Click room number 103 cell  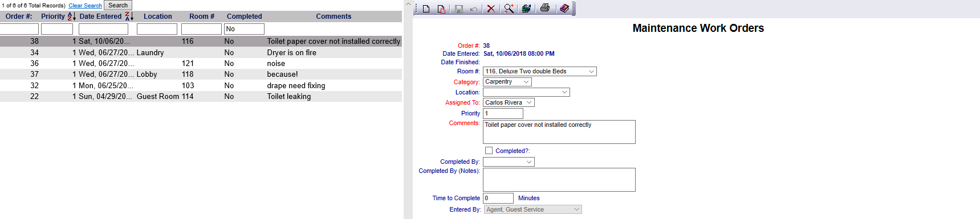tap(188, 85)
